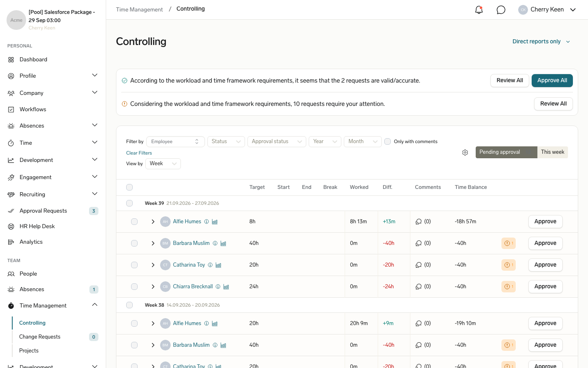
Task: Open Alfie Humes info icon in Week 39
Action: (x=207, y=222)
